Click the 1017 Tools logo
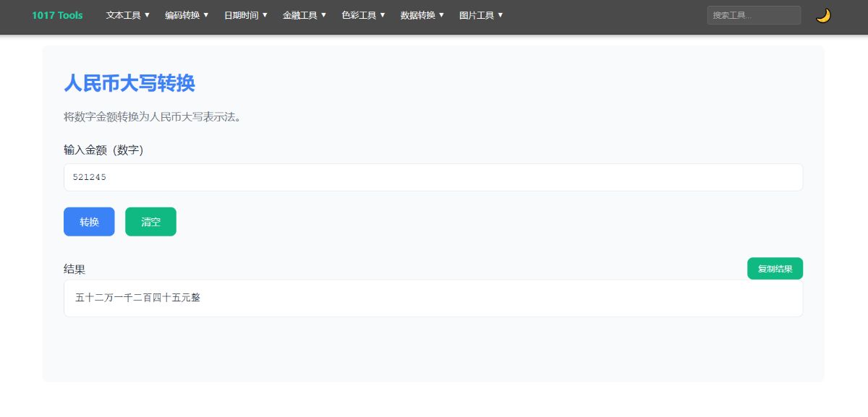Image resolution: width=868 pixels, height=417 pixels. tap(57, 15)
